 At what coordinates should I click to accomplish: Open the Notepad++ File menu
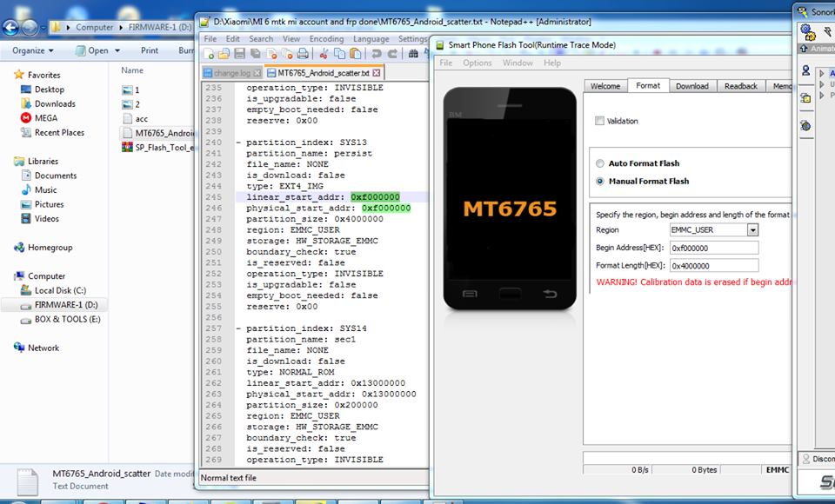(x=210, y=39)
